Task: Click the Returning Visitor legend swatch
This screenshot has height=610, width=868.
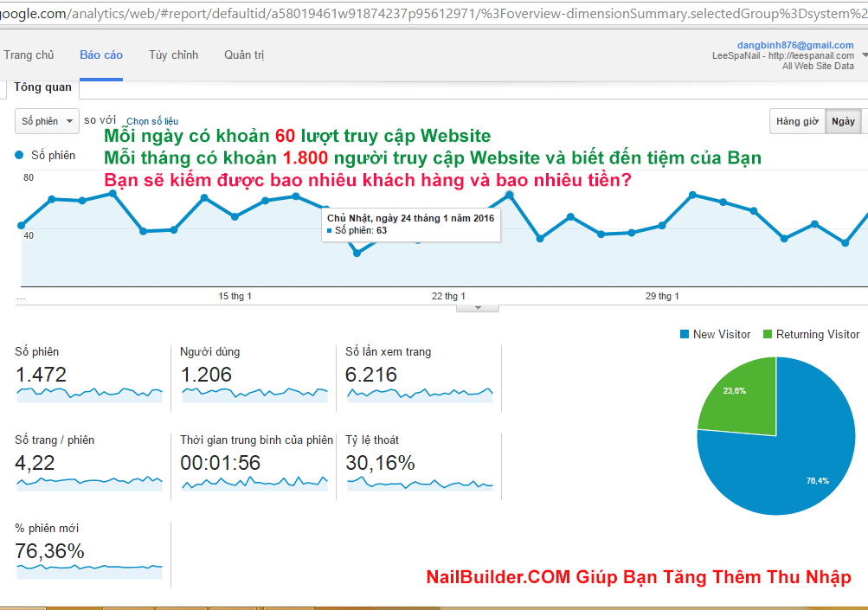Action: click(768, 334)
